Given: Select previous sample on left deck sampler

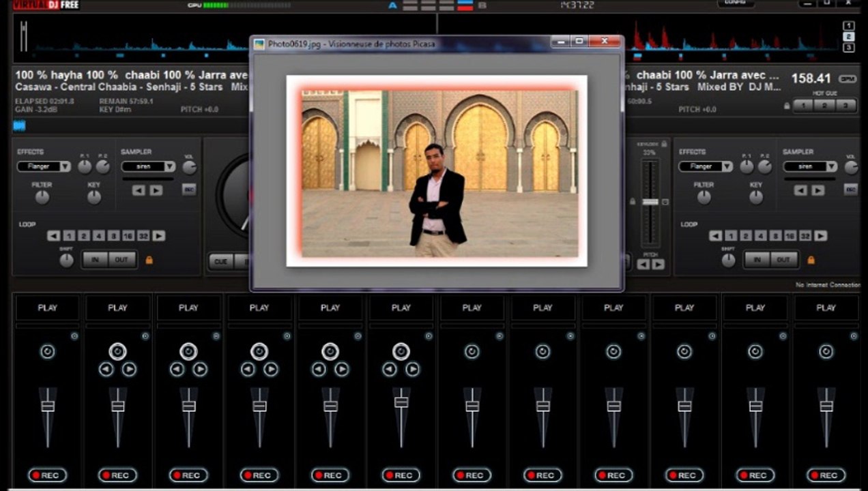Looking at the screenshot, I should tap(139, 190).
